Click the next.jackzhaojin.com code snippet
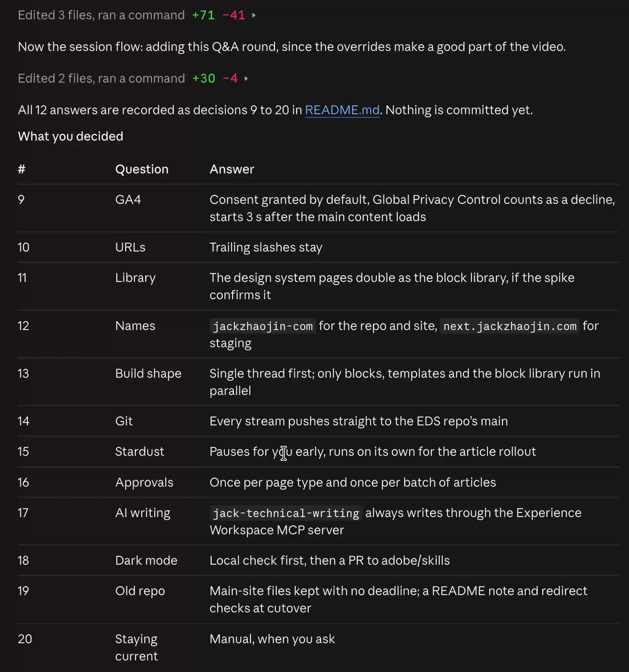Image resolution: width=629 pixels, height=672 pixels. pyautogui.click(x=510, y=326)
